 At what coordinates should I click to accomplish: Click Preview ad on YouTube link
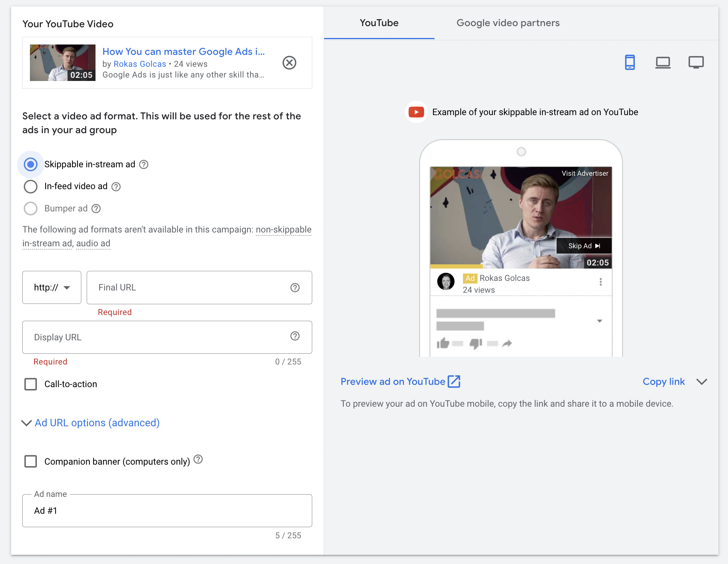pyautogui.click(x=393, y=382)
